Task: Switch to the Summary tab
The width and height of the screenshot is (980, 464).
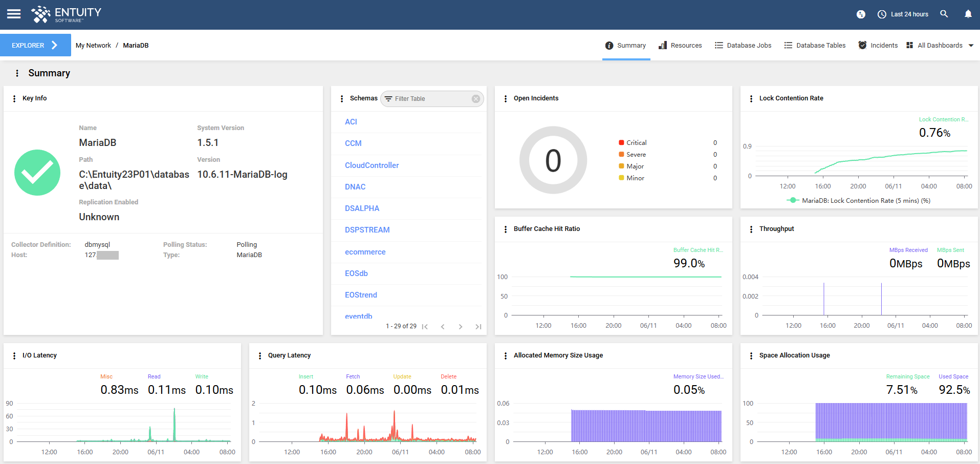Action: [626, 45]
